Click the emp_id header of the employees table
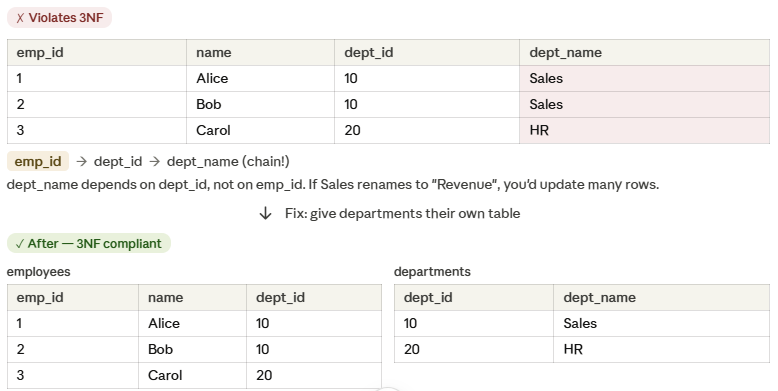The image size is (778, 391). click(73, 298)
